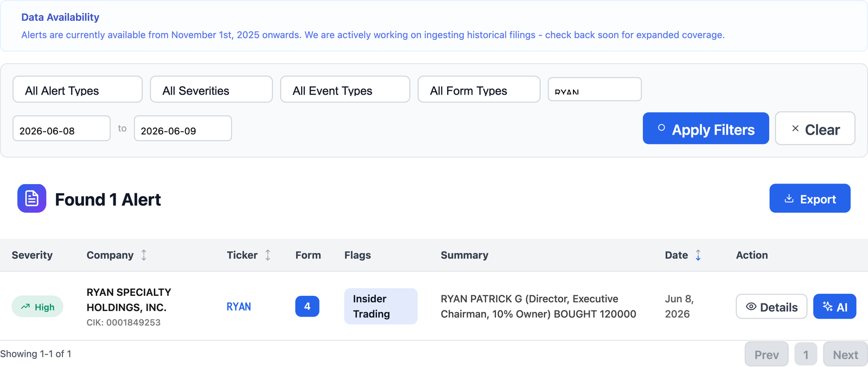This screenshot has height=367, width=868.
Task: Click the end date field 2026-06-09
Action: pyautogui.click(x=183, y=129)
